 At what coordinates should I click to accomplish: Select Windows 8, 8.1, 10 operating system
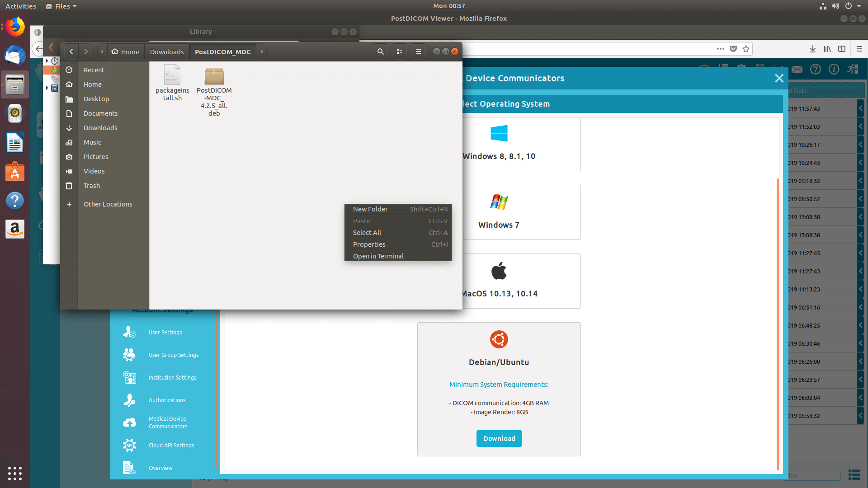(x=498, y=142)
